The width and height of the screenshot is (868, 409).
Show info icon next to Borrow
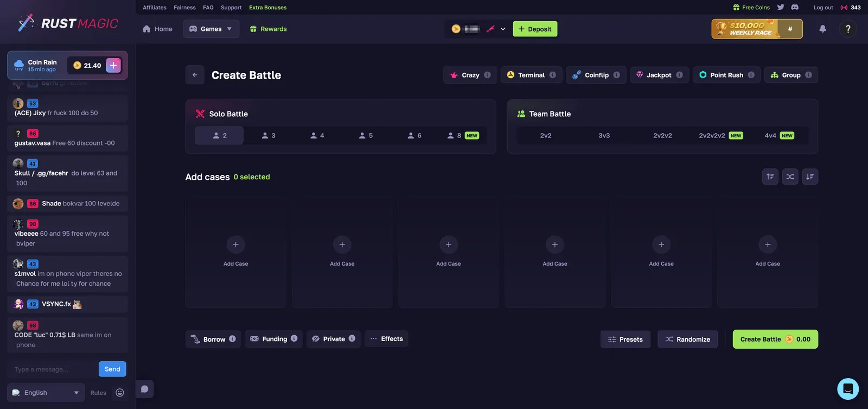[232, 338]
